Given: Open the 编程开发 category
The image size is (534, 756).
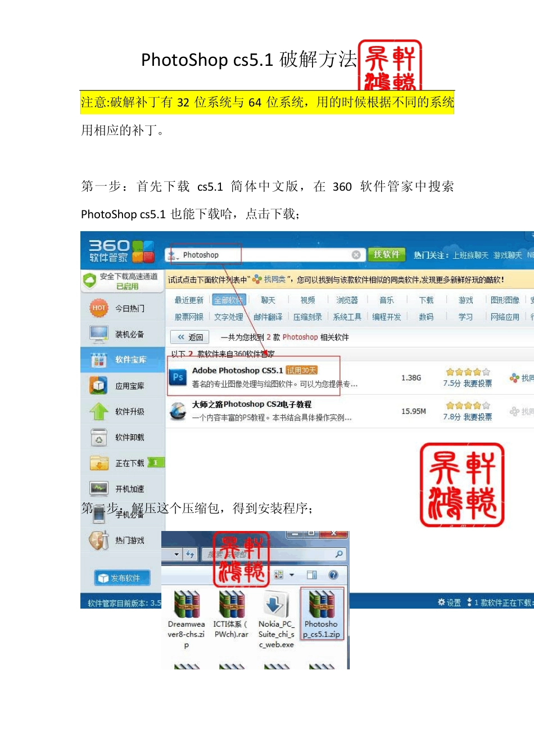Looking at the screenshot, I should (387, 317).
